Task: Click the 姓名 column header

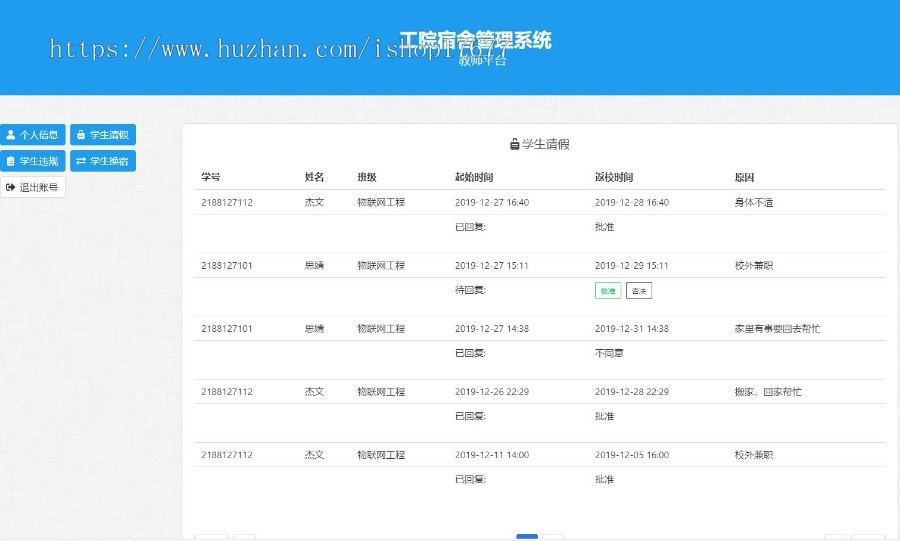Action: click(314, 177)
